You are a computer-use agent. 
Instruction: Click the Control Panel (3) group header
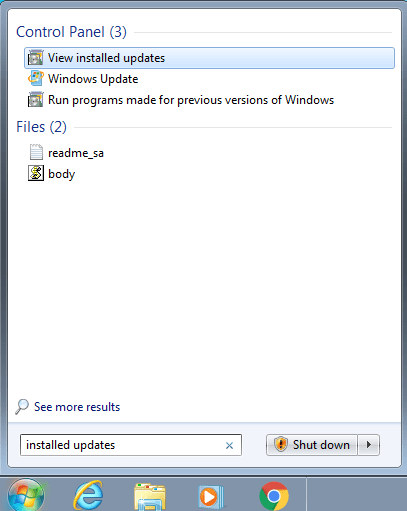coord(71,32)
